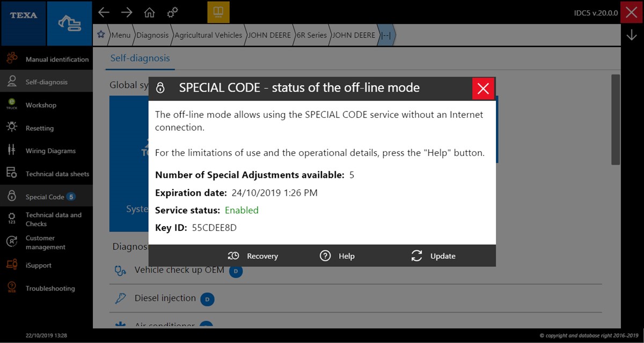
Task: Open the settings gears icon
Action: [x=173, y=12]
